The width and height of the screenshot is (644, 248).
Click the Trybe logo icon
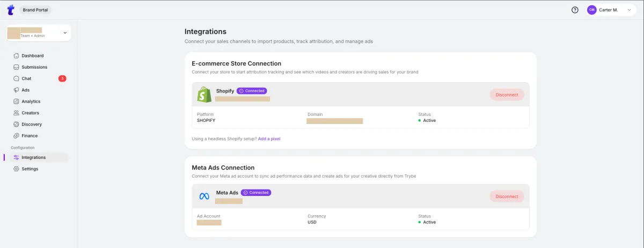[10, 10]
